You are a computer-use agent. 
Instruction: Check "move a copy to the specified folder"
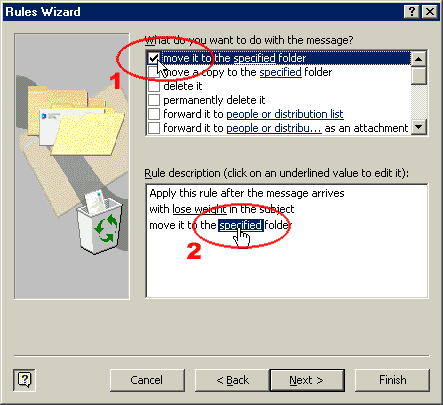[x=154, y=72]
